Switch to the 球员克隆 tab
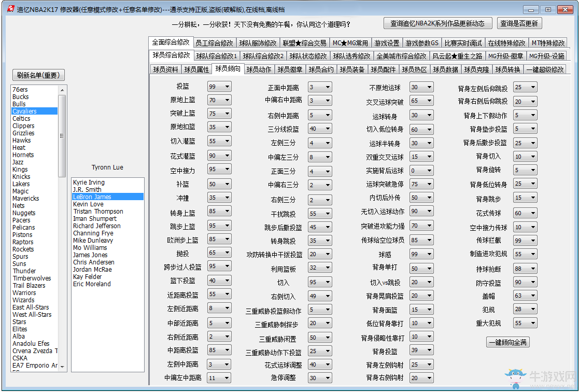The height and width of the screenshot is (392, 579). click(x=476, y=69)
